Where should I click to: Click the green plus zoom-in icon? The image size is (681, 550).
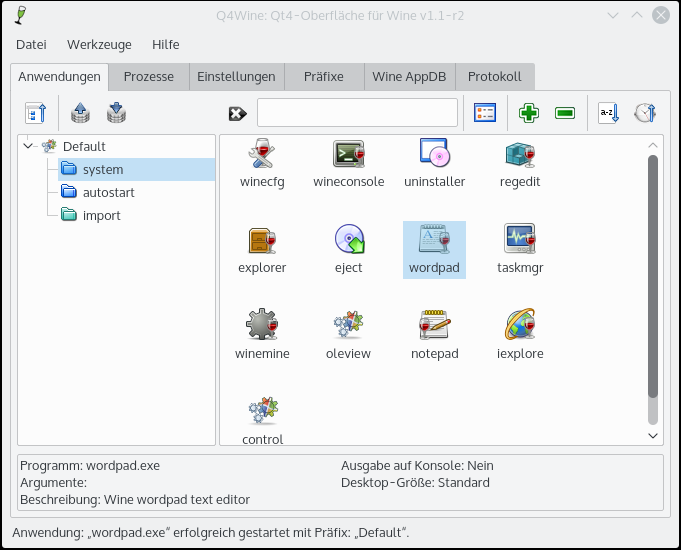tap(528, 113)
